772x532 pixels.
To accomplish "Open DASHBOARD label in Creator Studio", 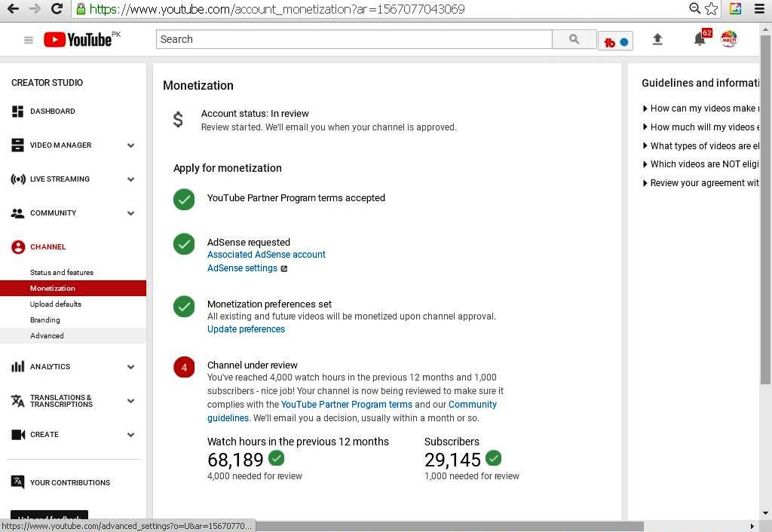I will click(53, 112).
